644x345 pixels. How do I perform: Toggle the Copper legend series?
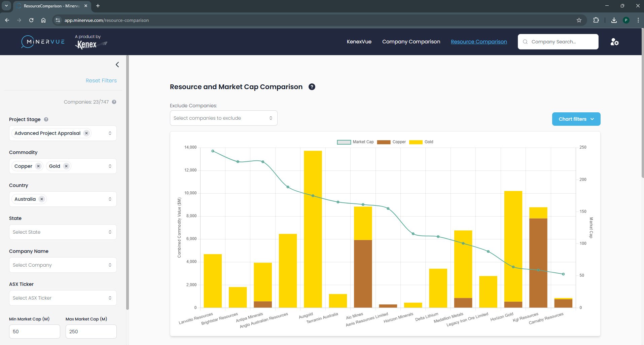point(391,142)
